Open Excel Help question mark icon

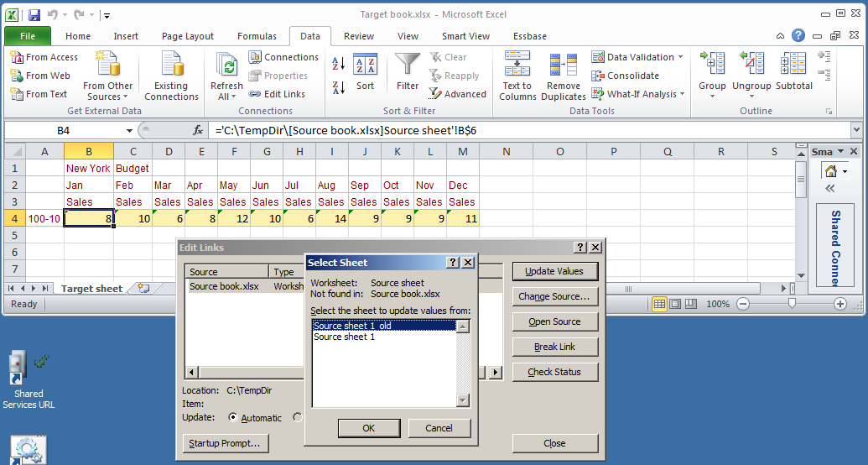[x=798, y=35]
